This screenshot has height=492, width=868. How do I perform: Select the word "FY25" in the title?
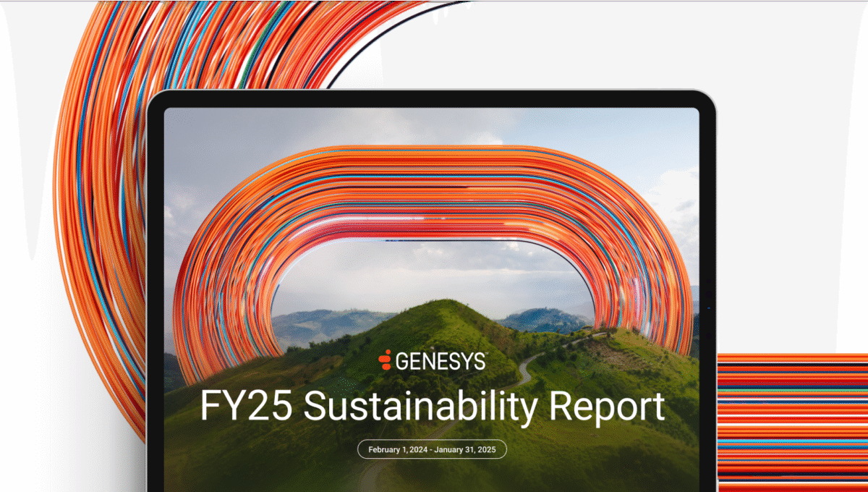pos(245,407)
